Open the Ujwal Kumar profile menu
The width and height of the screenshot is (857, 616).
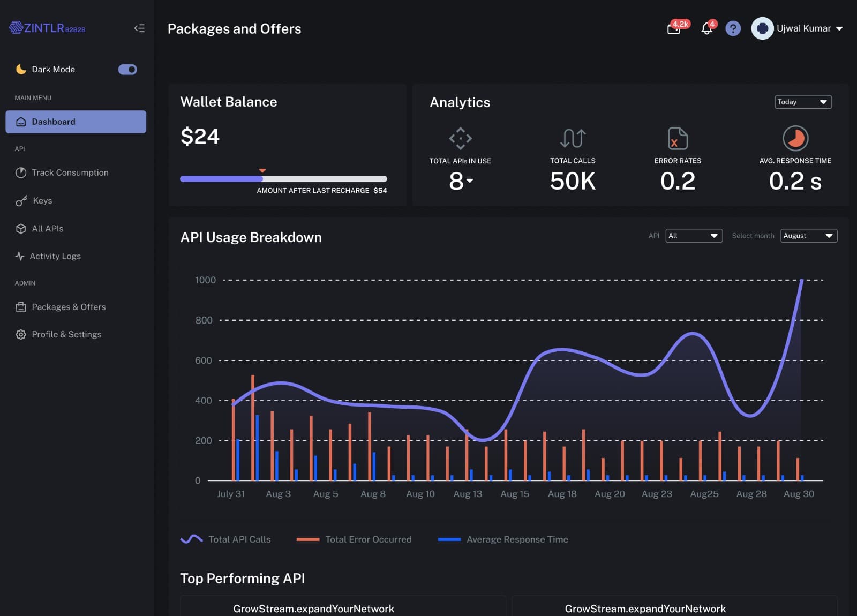point(798,28)
